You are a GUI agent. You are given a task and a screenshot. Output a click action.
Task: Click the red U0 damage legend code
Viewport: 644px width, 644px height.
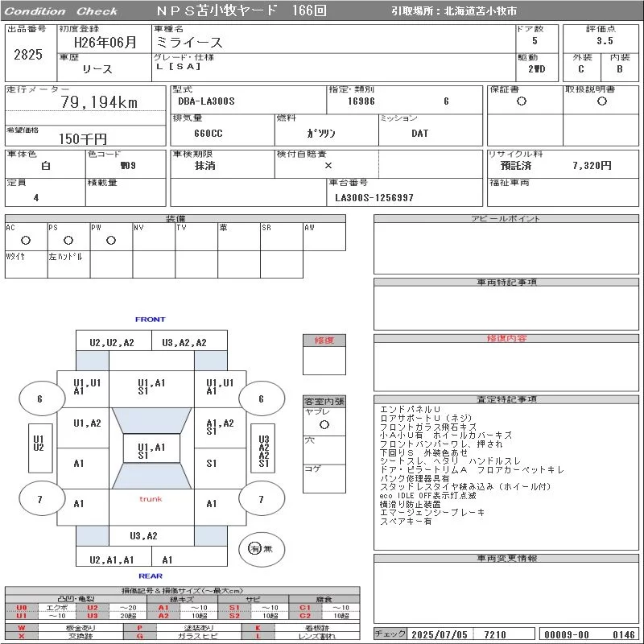click(22, 608)
